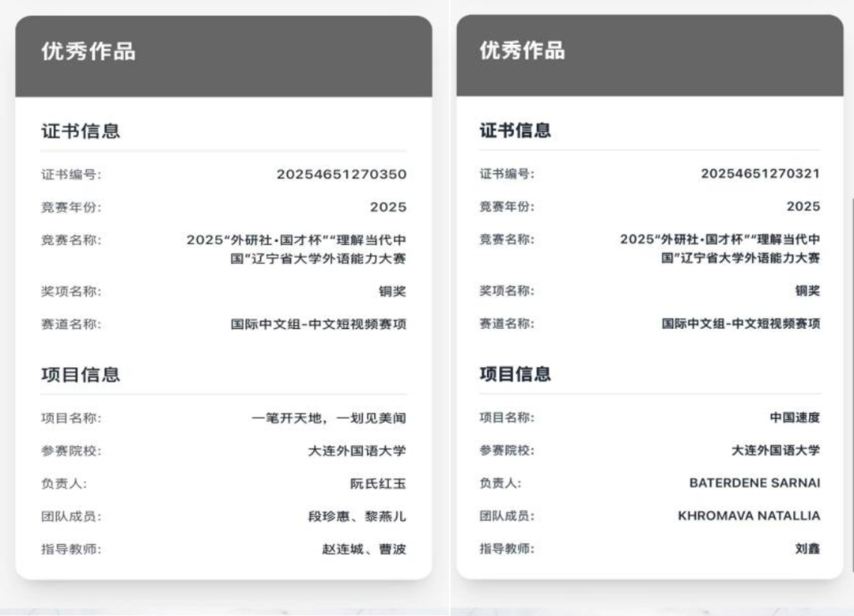Click 优秀作品 header above certificate ending 0321
The image size is (854, 616).
pos(522,51)
